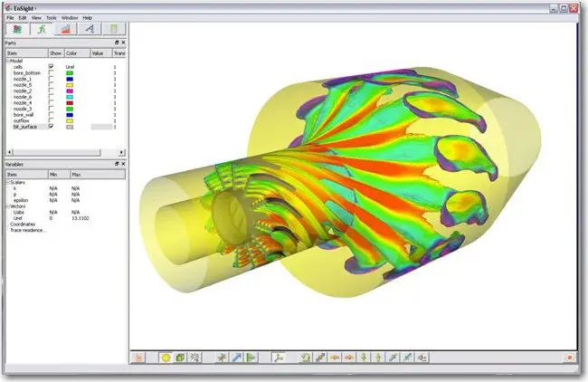
Task: Open the File menu
Action: 10,17
